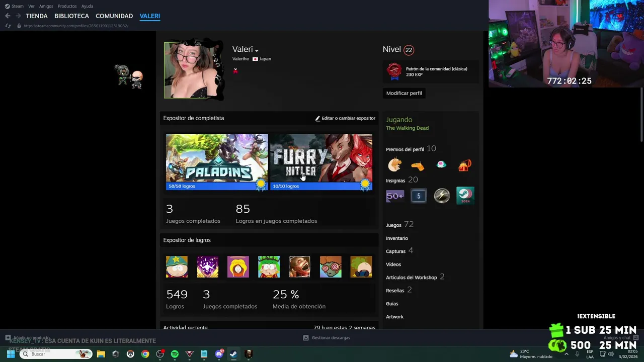The width and height of the screenshot is (644, 362).
Task: Open Spotify from the taskbar
Action: click(175, 354)
